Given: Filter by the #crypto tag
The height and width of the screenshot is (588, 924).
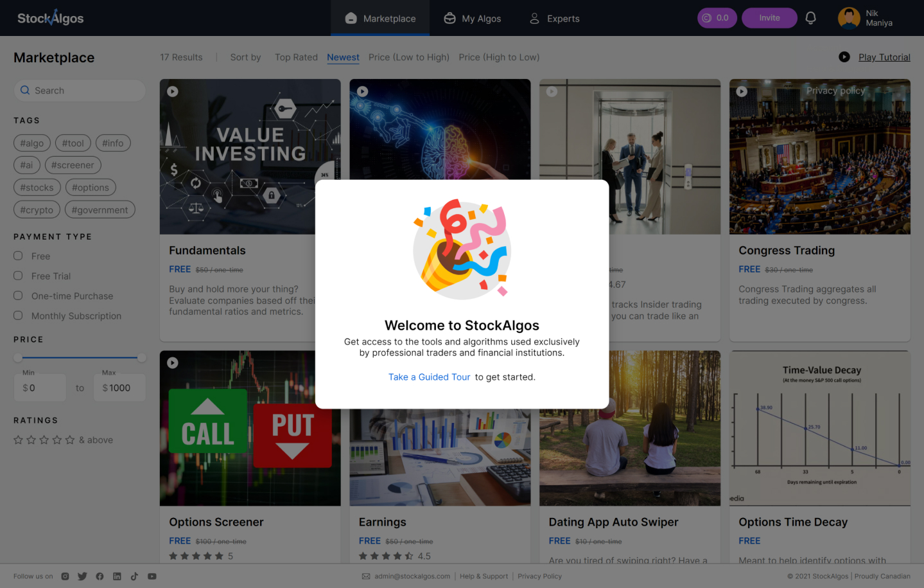Looking at the screenshot, I should tap(37, 210).
